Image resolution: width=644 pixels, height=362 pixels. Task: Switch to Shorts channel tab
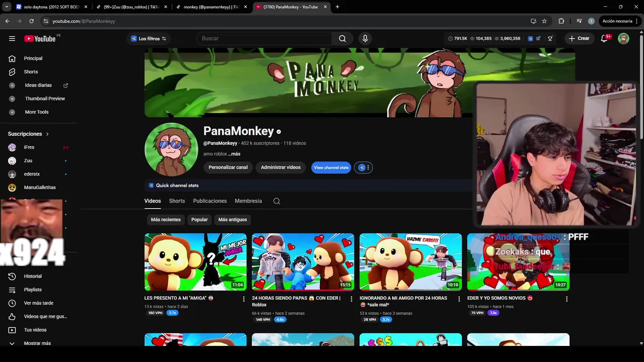click(177, 201)
